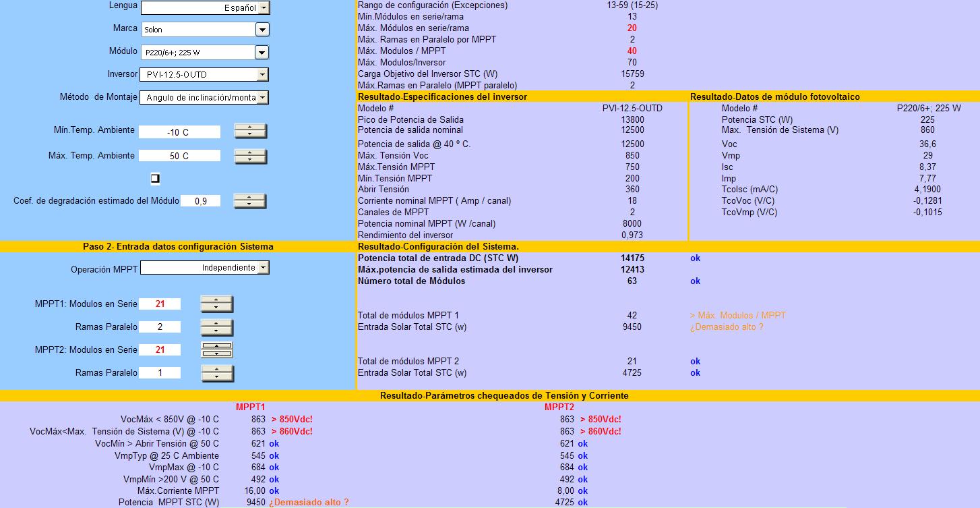Viewport: 980px width, 508px height.
Task: Click header "Paso 2- Entrada datos configuración Sistema"
Action: (178, 247)
